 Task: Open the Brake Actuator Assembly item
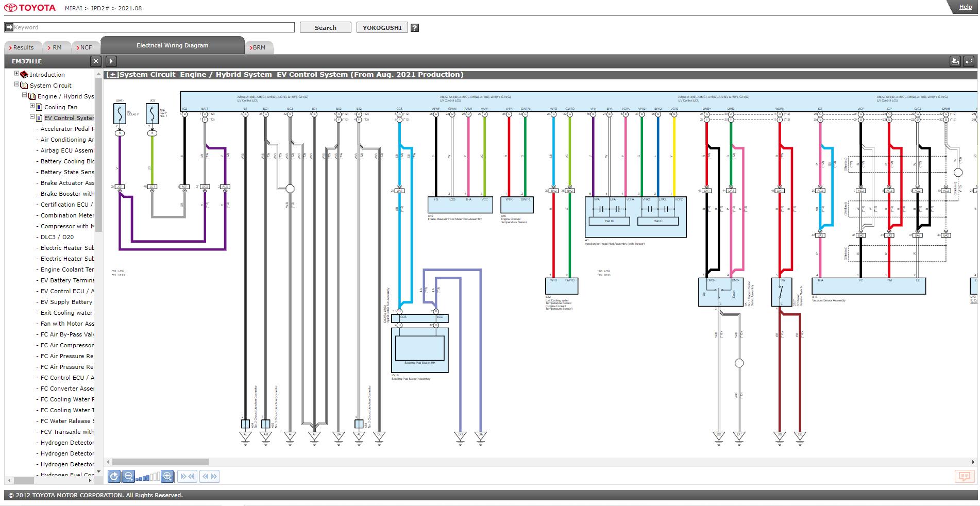point(67,183)
